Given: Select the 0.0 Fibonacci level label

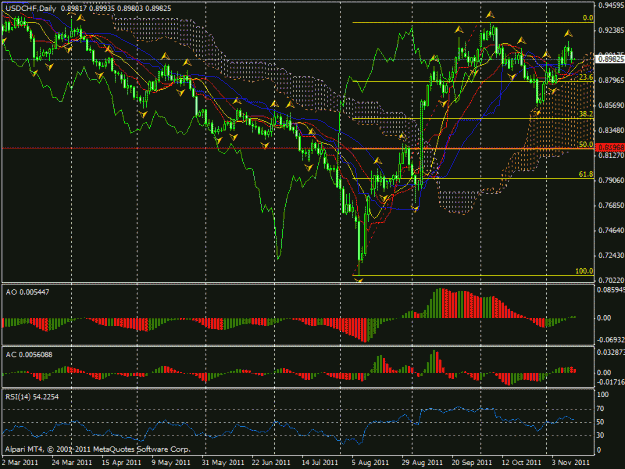Looking at the screenshot, I should pyautogui.click(x=588, y=18).
